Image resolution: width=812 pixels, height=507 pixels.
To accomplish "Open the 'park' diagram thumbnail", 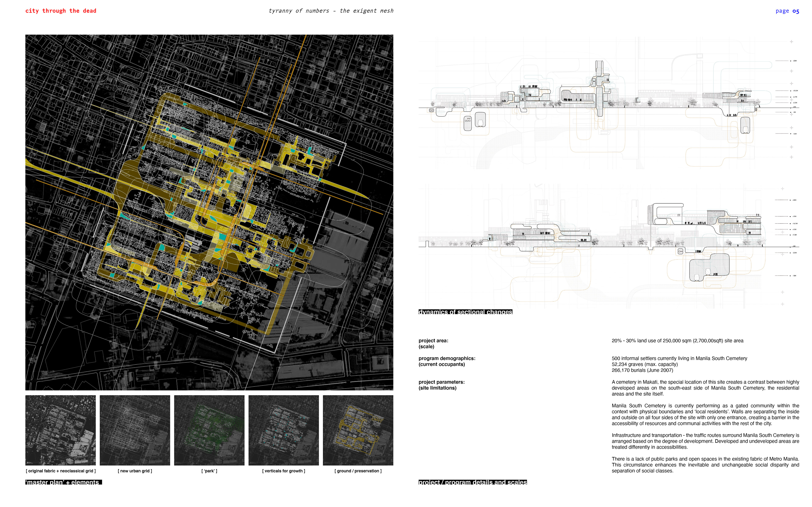I will [209, 430].
